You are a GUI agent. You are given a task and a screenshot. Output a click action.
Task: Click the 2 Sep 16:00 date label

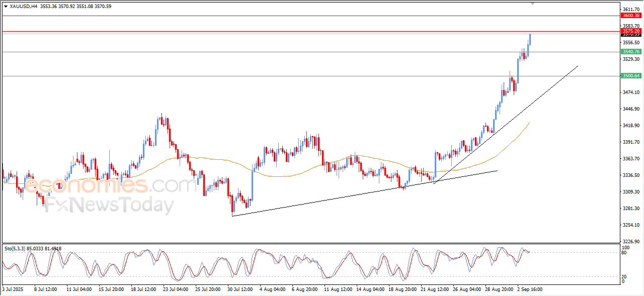point(529,289)
